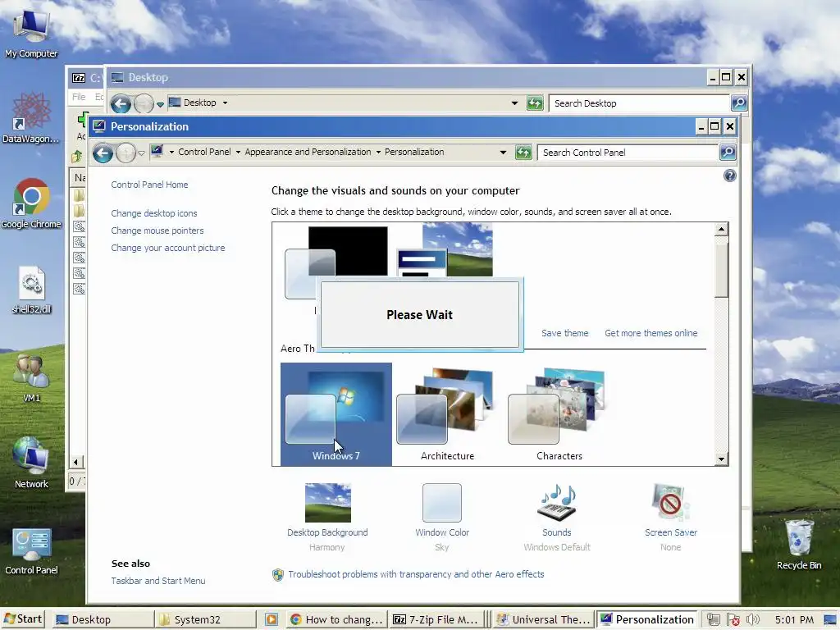
Task: Open Sounds Windows Default settings
Action: [557, 517]
